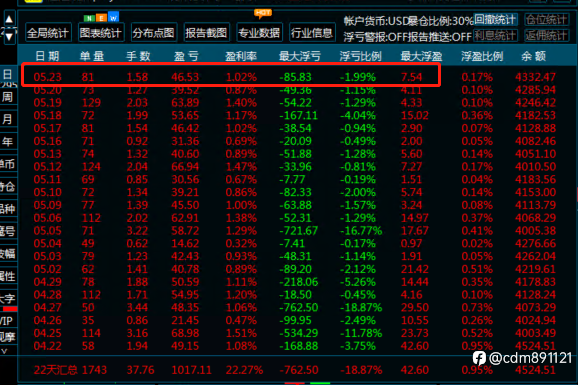Click the 报告截图 report screenshot button
Screen dimensions: 578x385
pos(206,33)
